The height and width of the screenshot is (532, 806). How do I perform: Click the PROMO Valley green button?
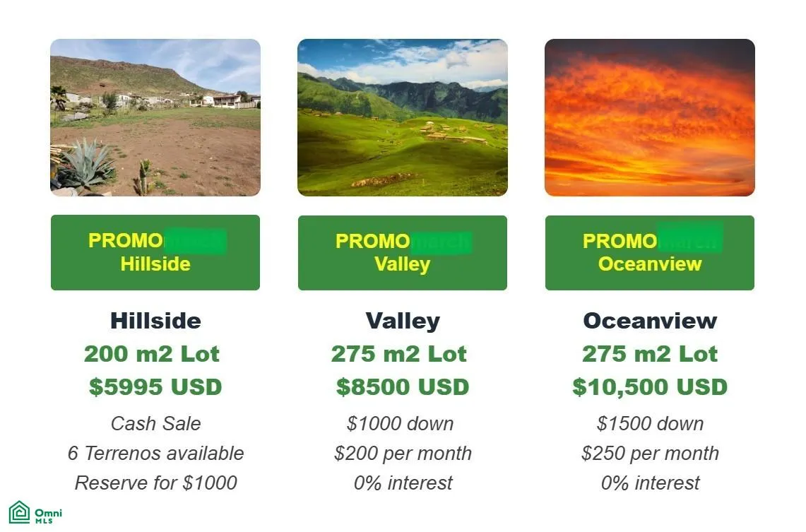403,253
